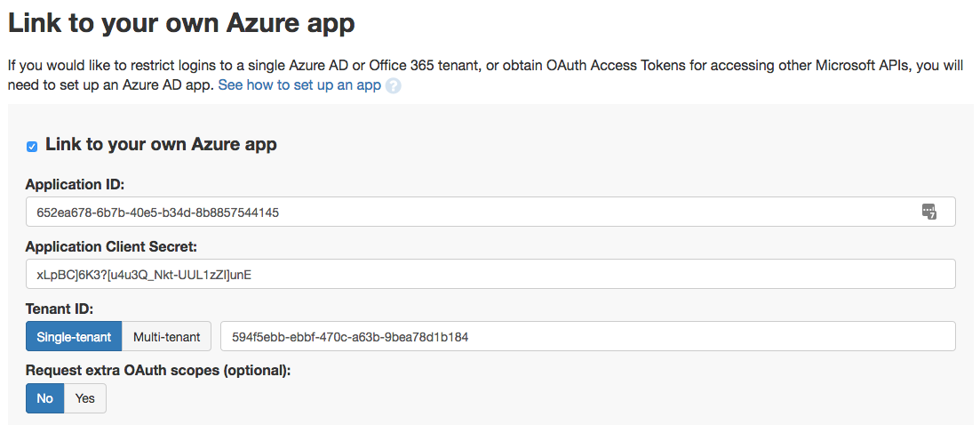Click the Tenant ID: label

point(60,309)
